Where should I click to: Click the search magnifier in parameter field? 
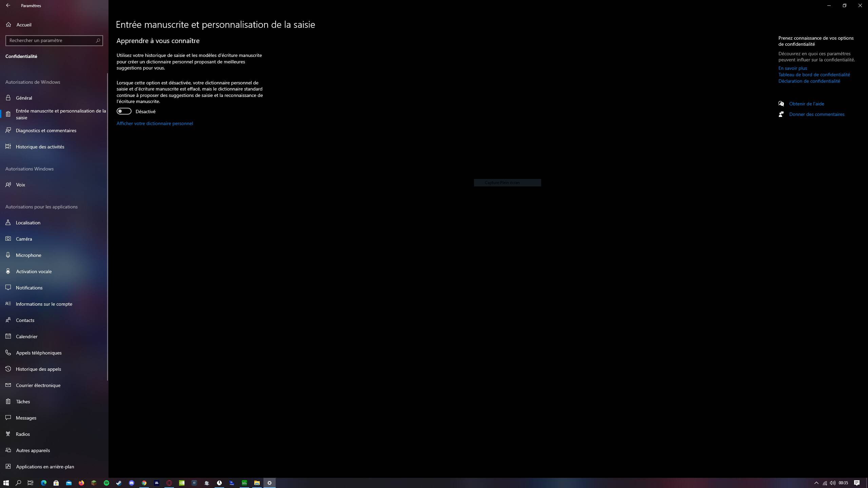98,40
